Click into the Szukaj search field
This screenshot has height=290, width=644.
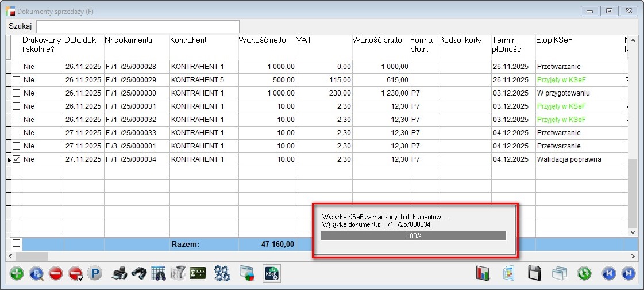[x=138, y=26]
